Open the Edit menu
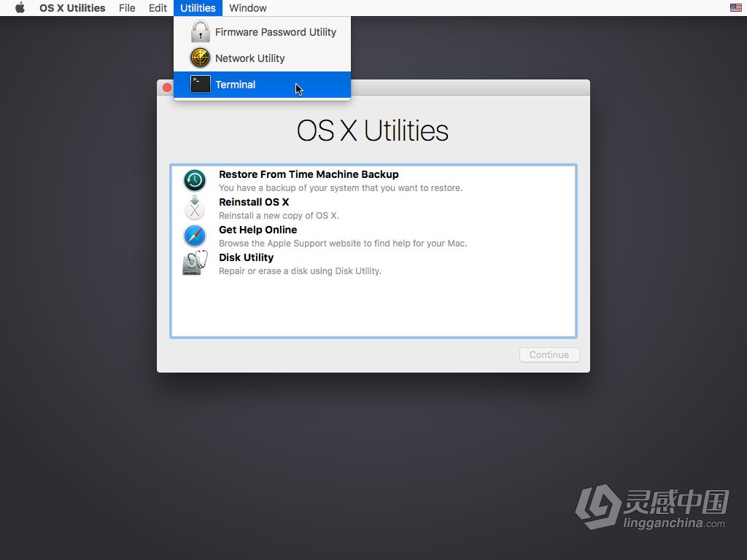Image resolution: width=747 pixels, height=560 pixels. [x=158, y=8]
